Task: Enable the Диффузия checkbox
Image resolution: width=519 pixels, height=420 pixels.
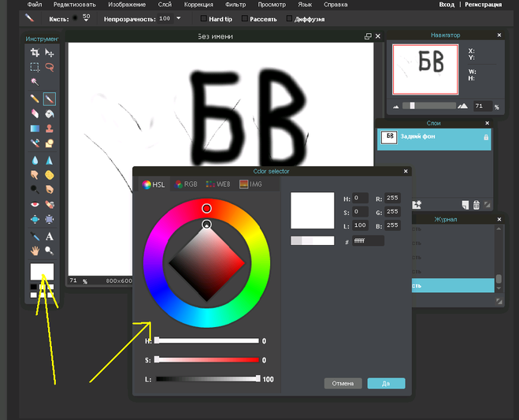Action: tap(289, 19)
